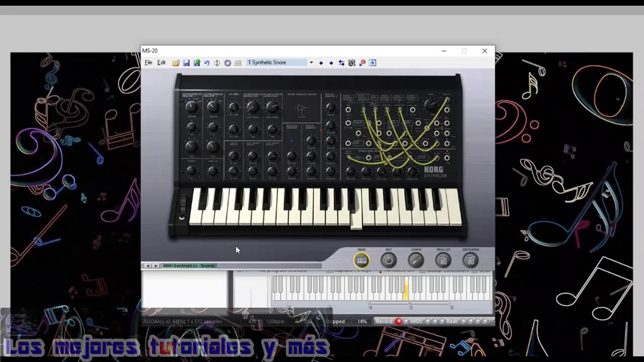Click the '14%' status bar value
644x362 pixels.
click(362, 322)
